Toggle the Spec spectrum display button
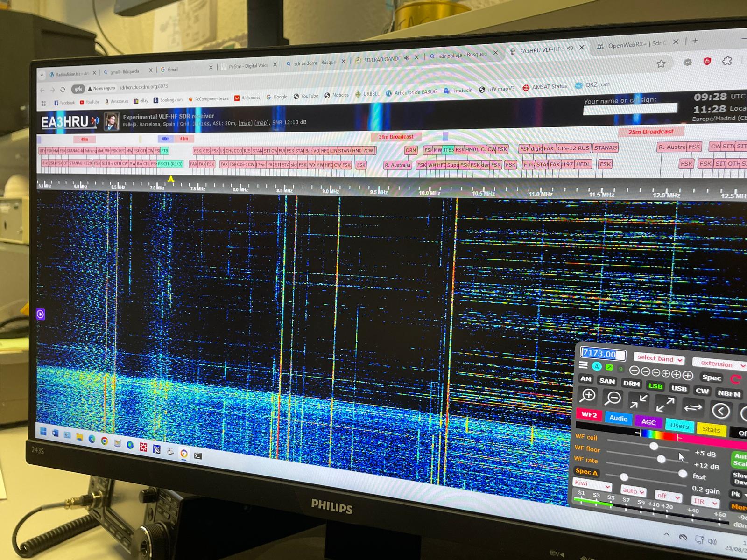Viewport: 747px width, 560px height. (711, 378)
